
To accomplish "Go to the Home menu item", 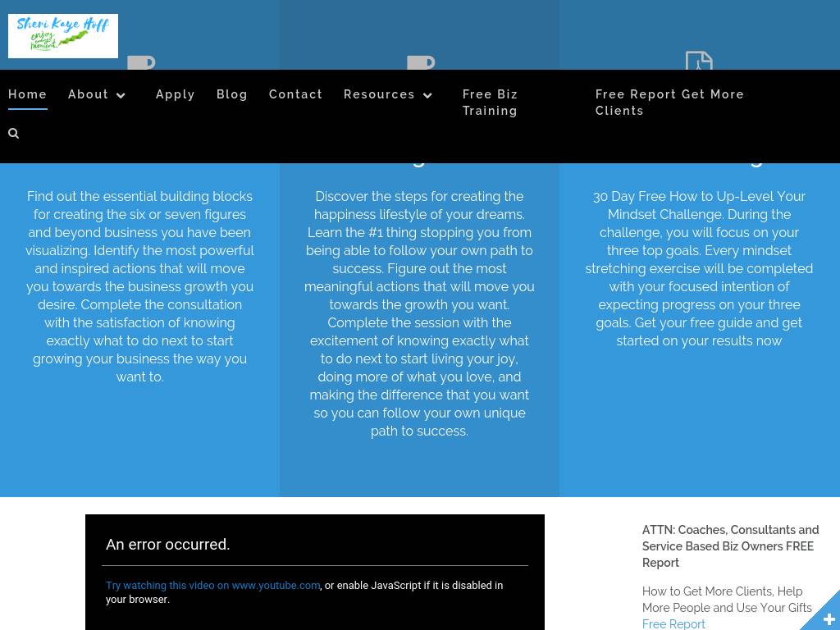I will [28, 94].
